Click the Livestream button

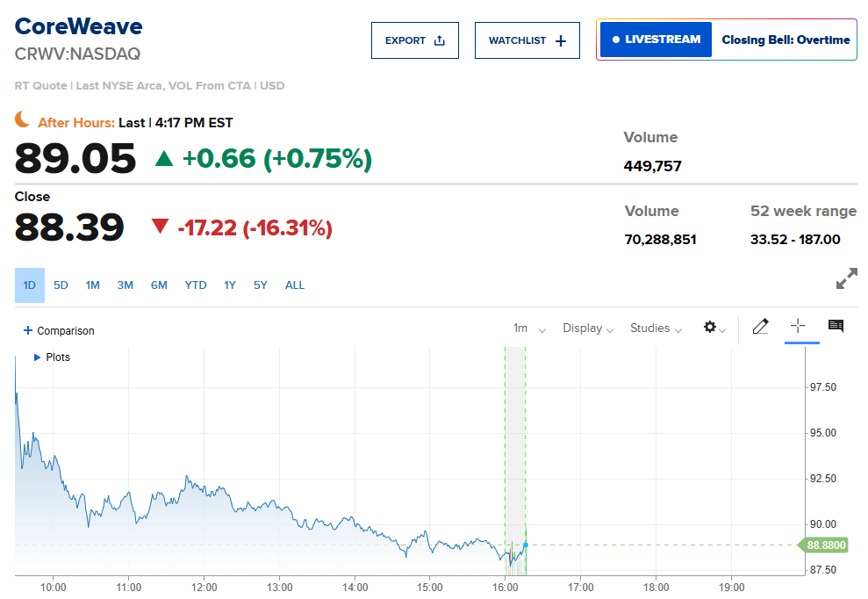pyautogui.click(x=656, y=40)
